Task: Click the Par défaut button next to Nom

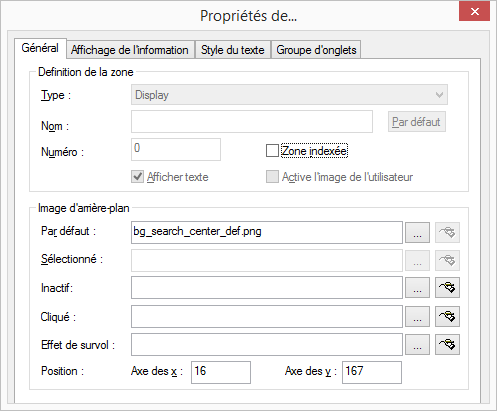Action: pyautogui.click(x=417, y=122)
